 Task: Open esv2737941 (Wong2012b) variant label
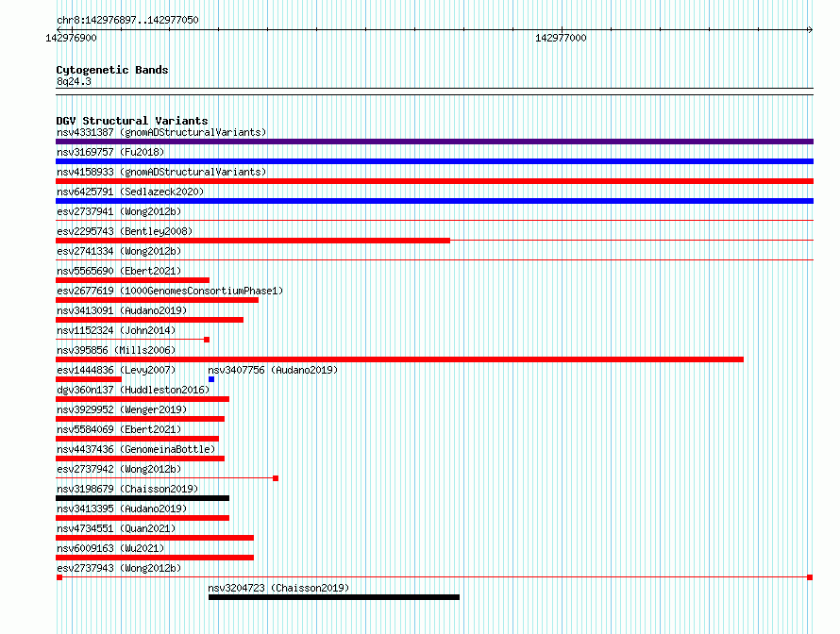click(119, 211)
